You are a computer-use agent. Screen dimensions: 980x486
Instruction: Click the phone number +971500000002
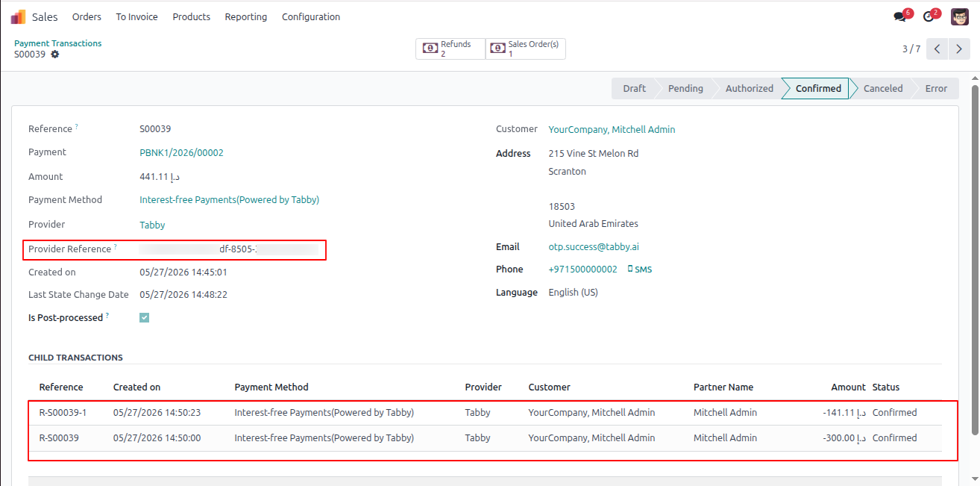tap(582, 270)
